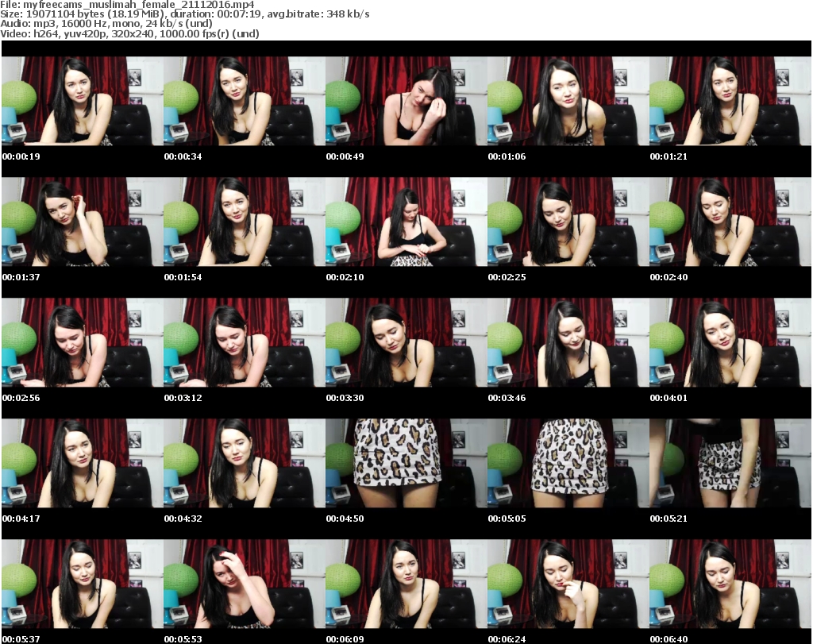Image resolution: width=813 pixels, height=644 pixels.
Task: Click the timestamp text 00:06:09
Action: point(345,639)
